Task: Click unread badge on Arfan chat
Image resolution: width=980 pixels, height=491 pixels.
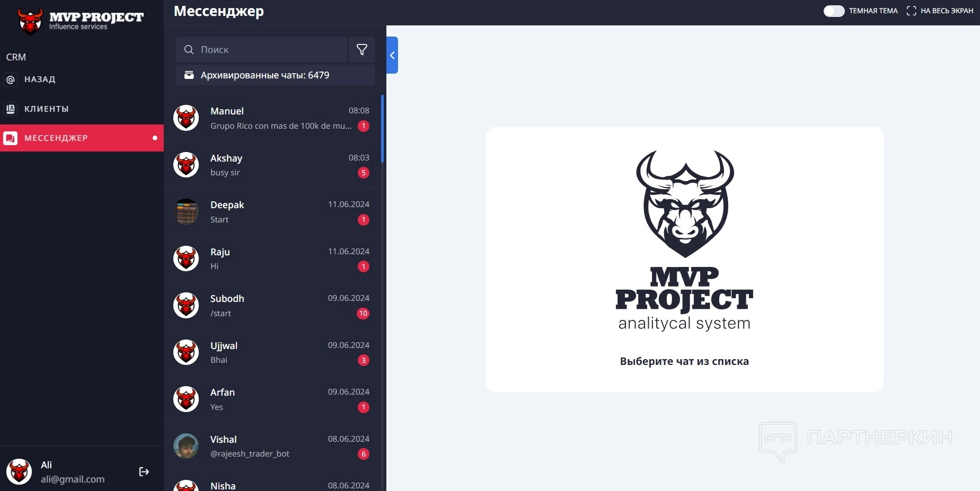Action: click(x=364, y=407)
